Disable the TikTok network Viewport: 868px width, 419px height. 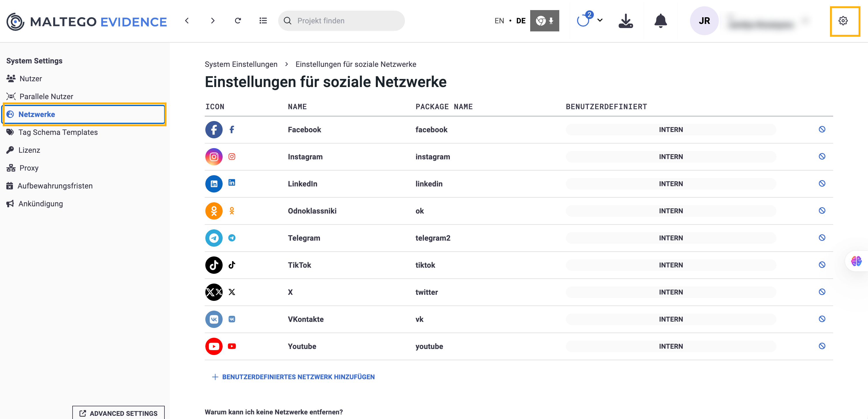[822, 265]
